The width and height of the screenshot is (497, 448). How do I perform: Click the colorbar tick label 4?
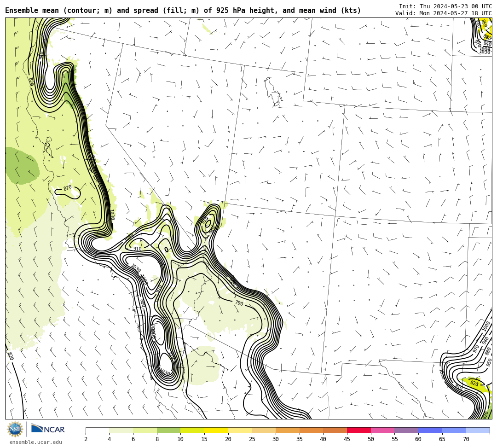[110, 439]
